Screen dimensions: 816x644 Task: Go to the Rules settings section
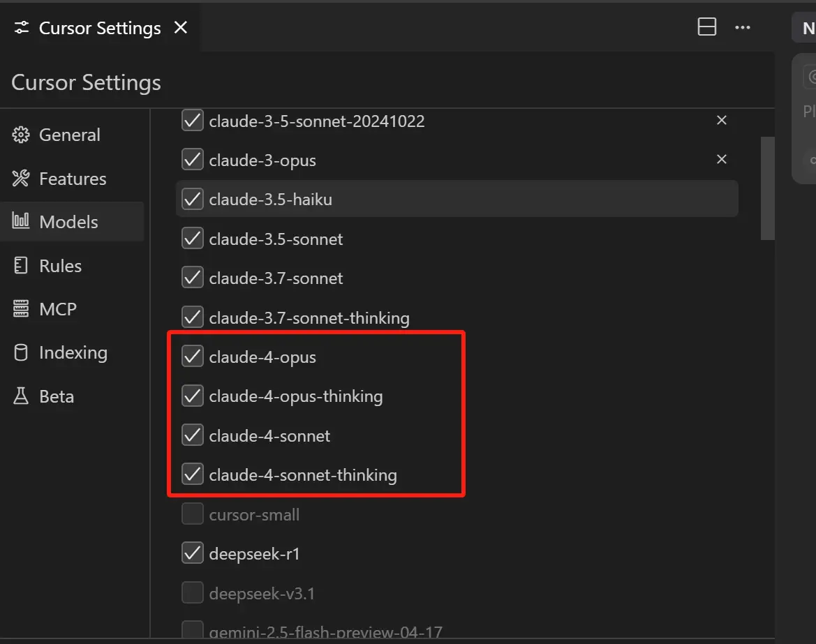point(73,265)
